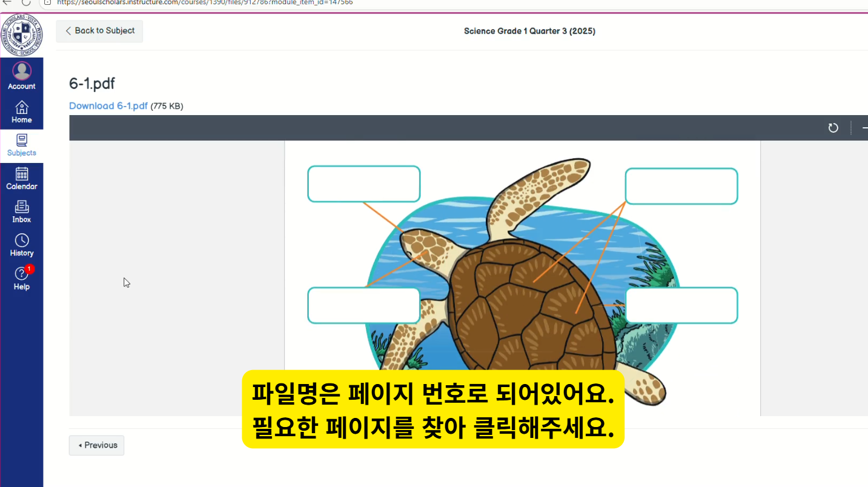Image resolution: width=868 pixels, height=487 pixels.
Task: Go to the Previous module item
Action: click(97, 445)
